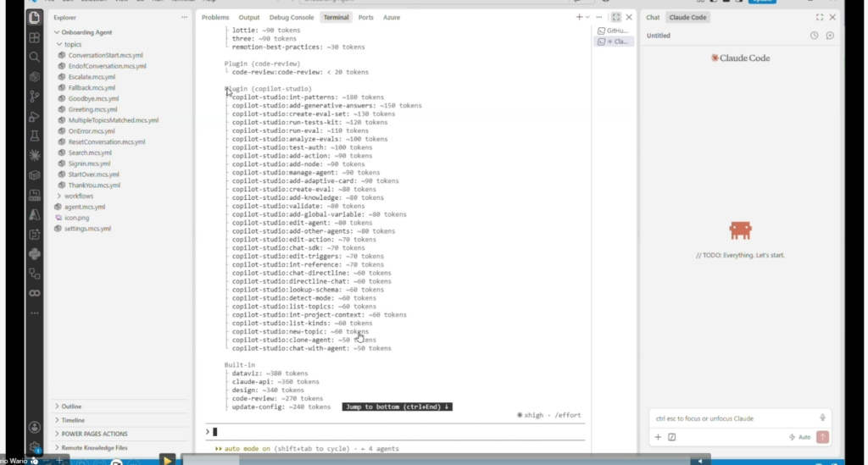Click slash command icon in Claude input
This screenshot has height=465, width=868.
671,437
